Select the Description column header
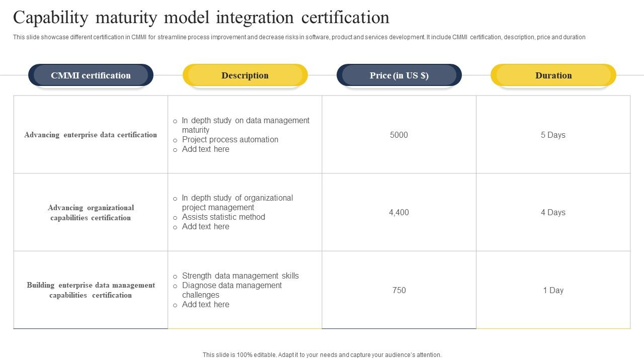Screen dimensions: 644x362 coord(245,75)
